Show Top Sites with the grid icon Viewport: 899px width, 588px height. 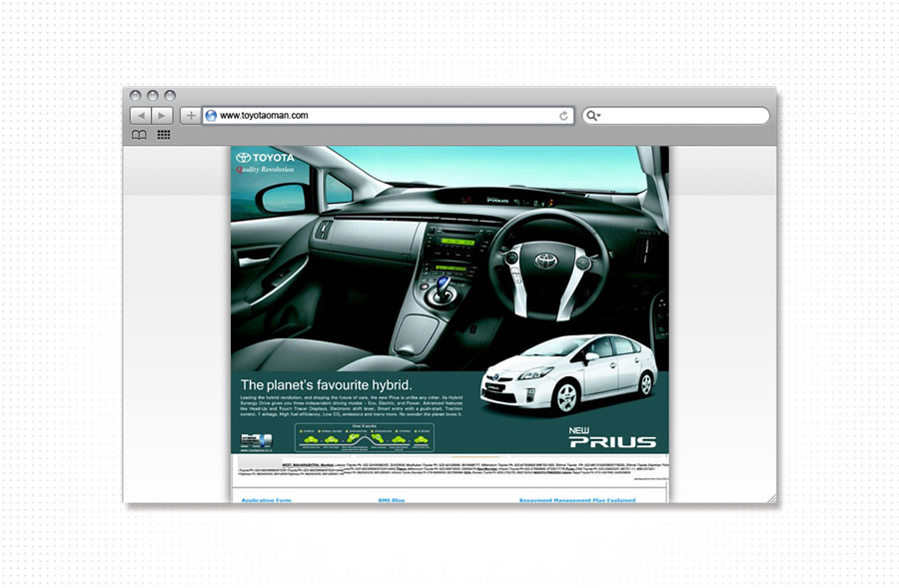pyautogui.click(x=164, y=135)
